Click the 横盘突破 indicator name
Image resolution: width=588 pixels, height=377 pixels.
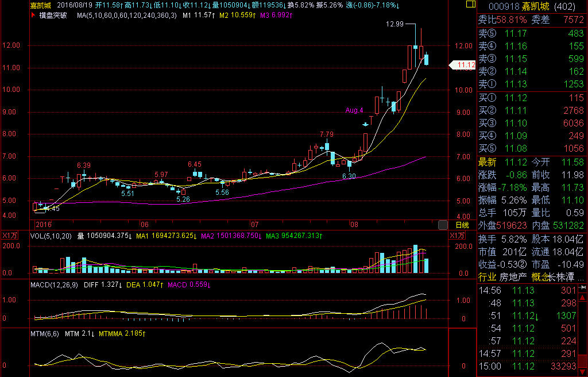53,16
